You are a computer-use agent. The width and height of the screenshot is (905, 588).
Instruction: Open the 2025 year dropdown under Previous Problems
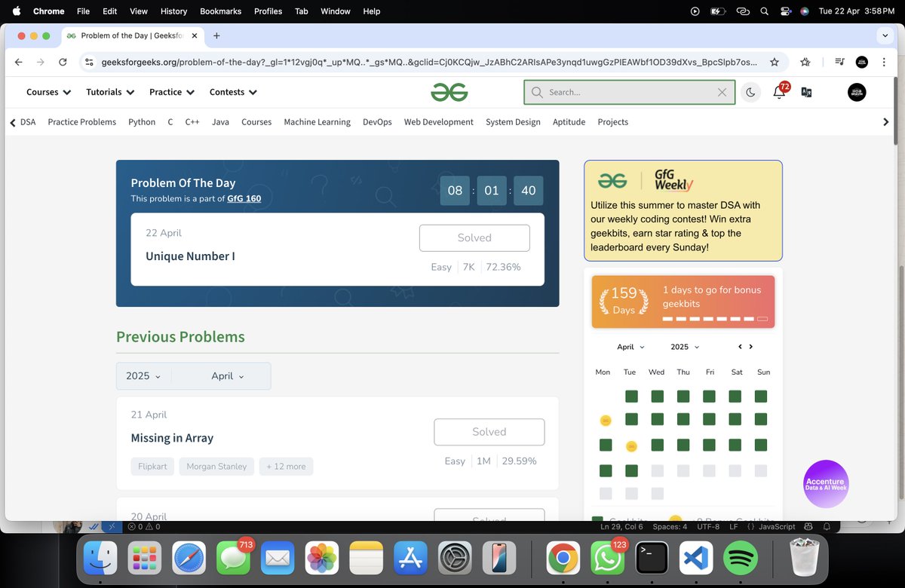coord(143,376)
